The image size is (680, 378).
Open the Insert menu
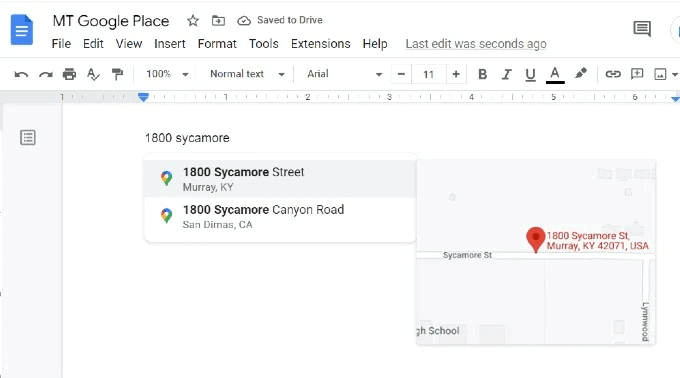(x=170, y=44)
